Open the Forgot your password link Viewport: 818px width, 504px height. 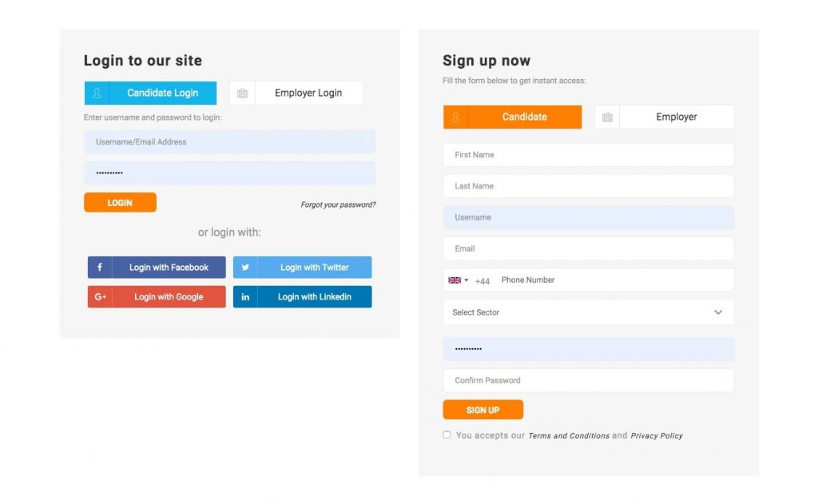click(338, 204)
